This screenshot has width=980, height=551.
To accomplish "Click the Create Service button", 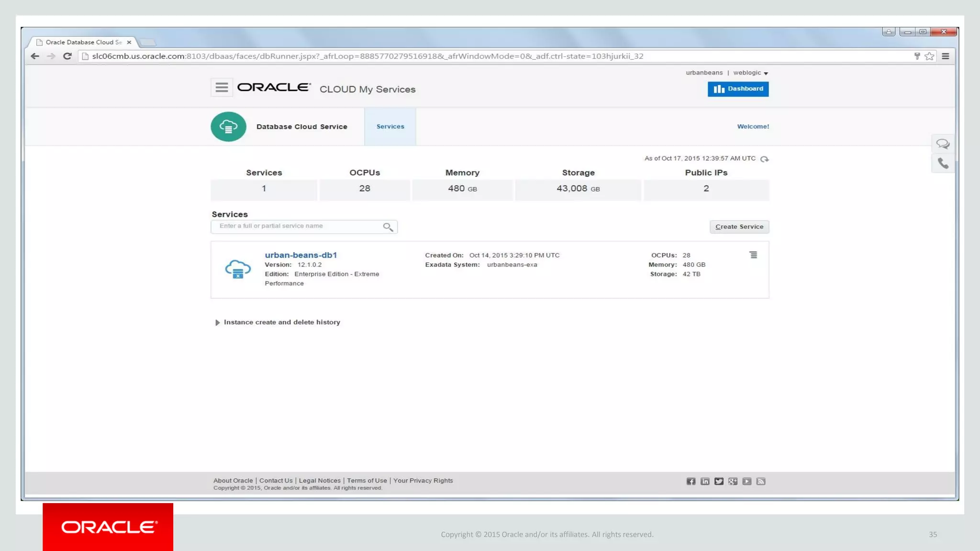I will pyautogui.click(x=739, y=227).
